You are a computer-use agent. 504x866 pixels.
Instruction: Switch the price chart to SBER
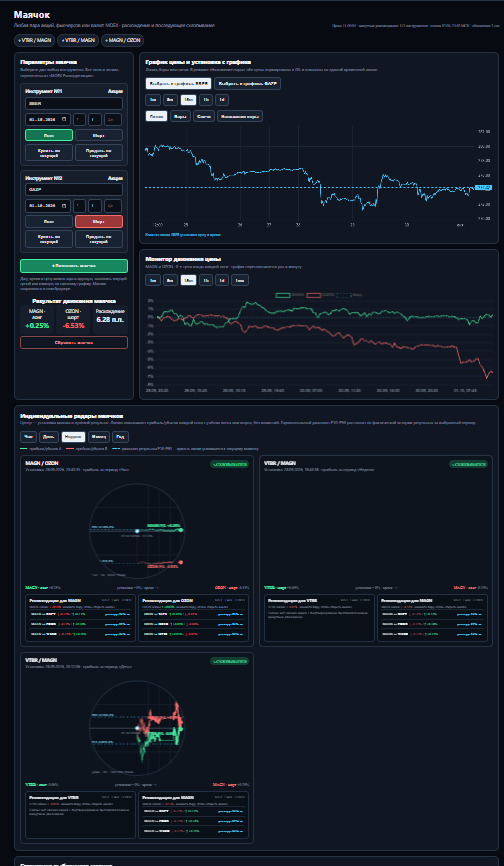[x=178, y=83]
